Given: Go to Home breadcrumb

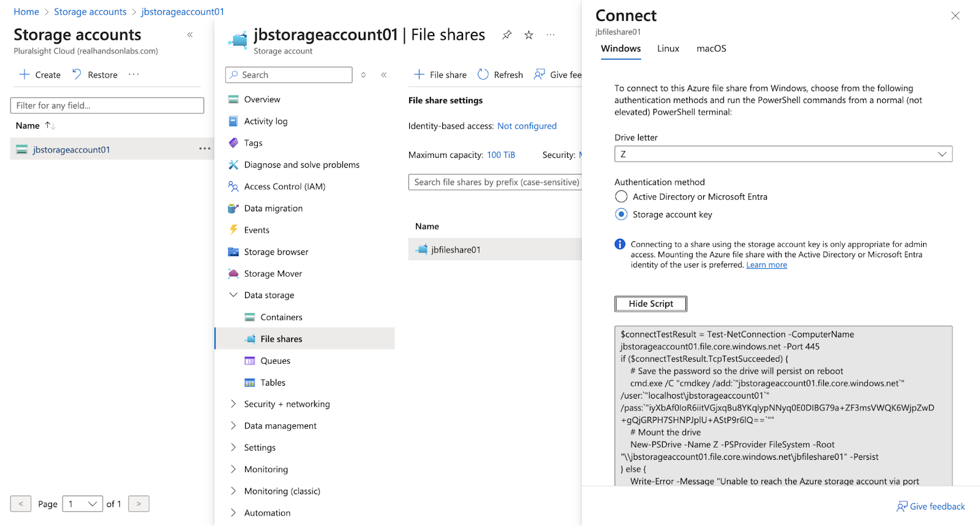Looking at the screenshot, I should [x=26, y=12].
